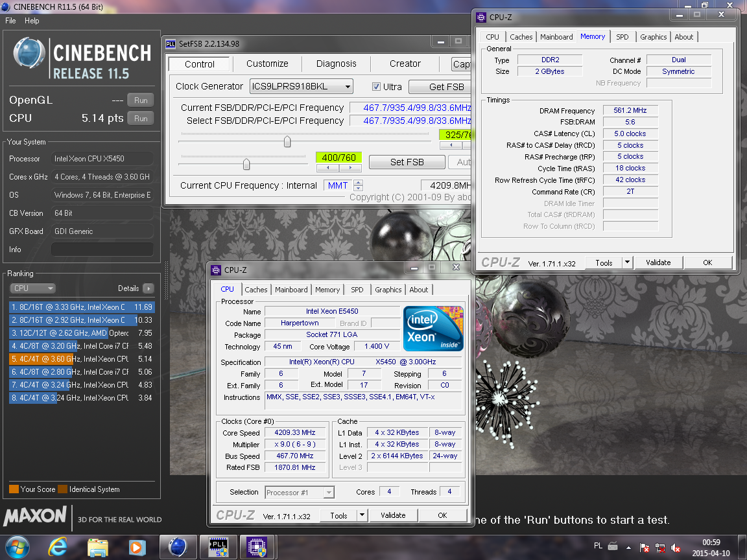
Task: Click Validate in lower CPU-Z window
Action: pos(393,515)
